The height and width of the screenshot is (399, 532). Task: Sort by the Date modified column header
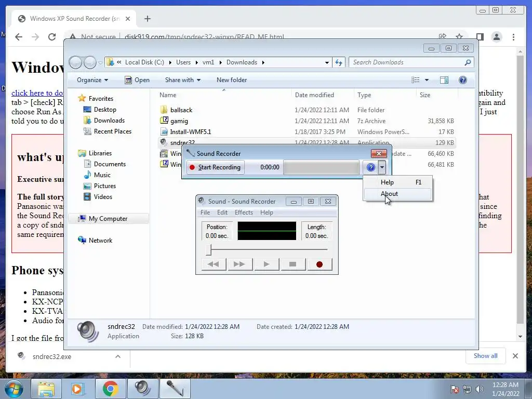(314, 95)
